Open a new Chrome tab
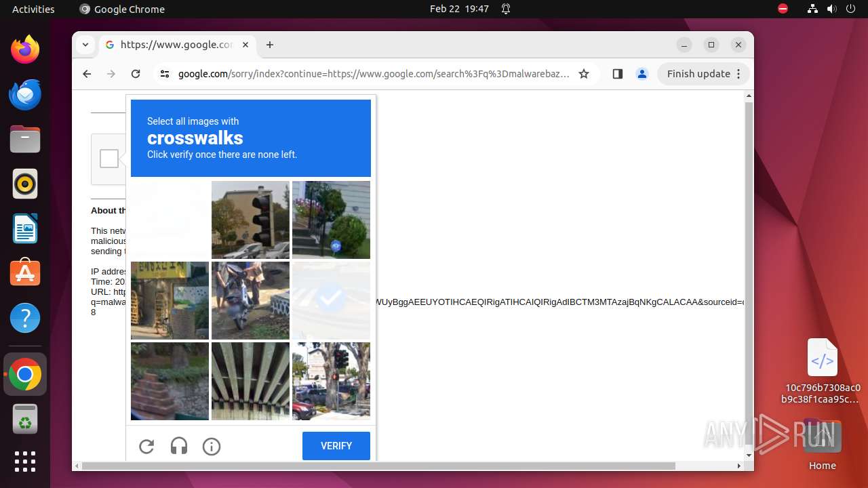868x488 pixels. click(270, 45)
